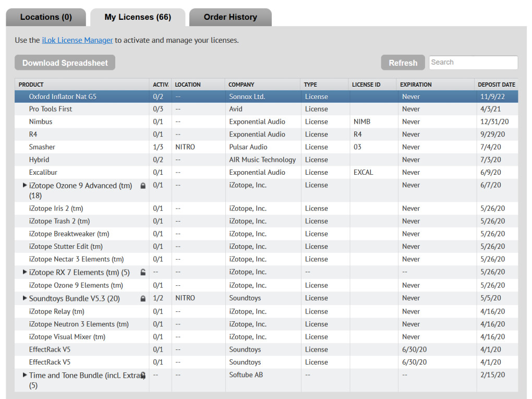532x399 pixels.
Task: Select the Smasher license row
Action: click(267, 147)
